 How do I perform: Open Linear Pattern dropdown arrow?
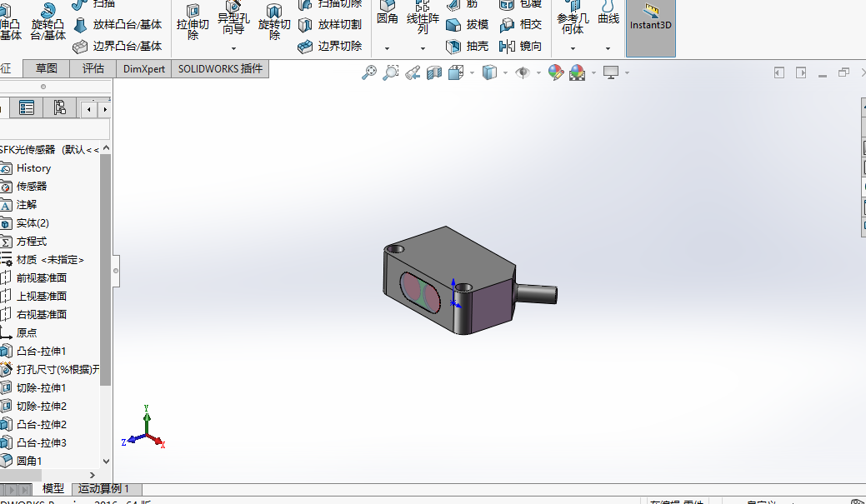pyautogui.click(x=423, y=48)
